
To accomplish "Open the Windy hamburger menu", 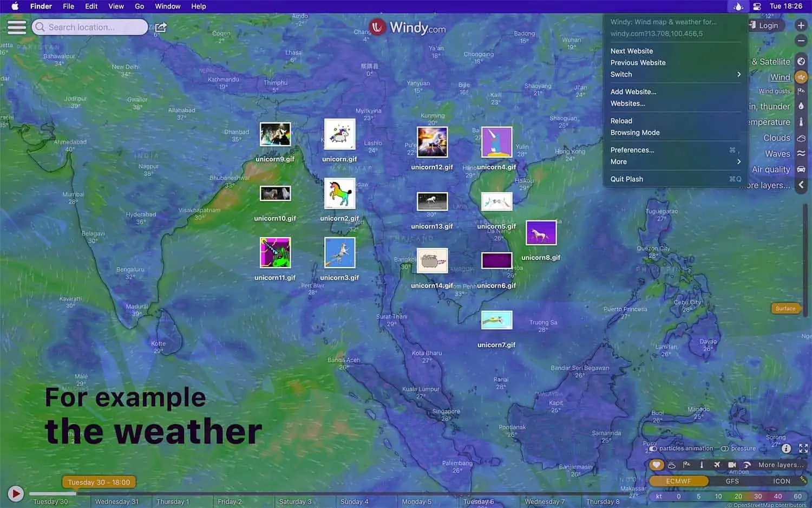I will click(x=16, y=27).
